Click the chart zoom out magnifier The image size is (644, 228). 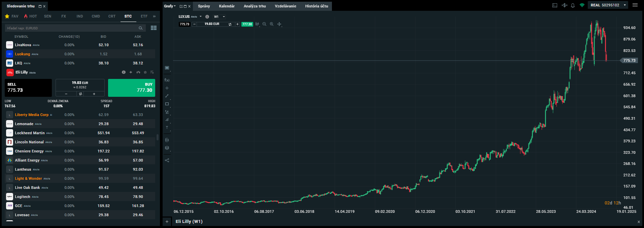coord(264,24)
